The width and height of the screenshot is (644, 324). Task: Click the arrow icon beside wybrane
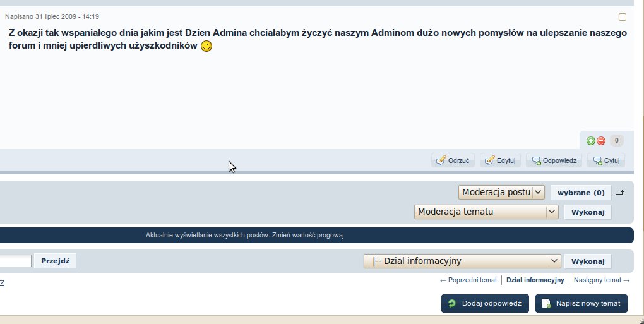[620, 193]
